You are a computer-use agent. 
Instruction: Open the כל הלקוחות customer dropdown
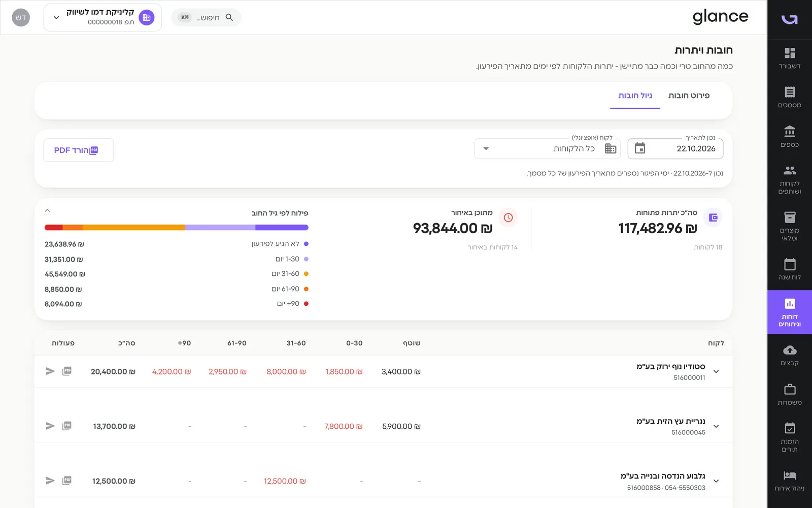(547, 148)
